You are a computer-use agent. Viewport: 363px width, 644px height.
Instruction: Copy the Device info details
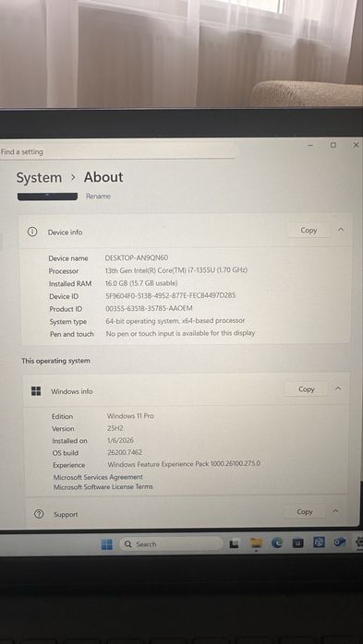[x=309, y=231]
